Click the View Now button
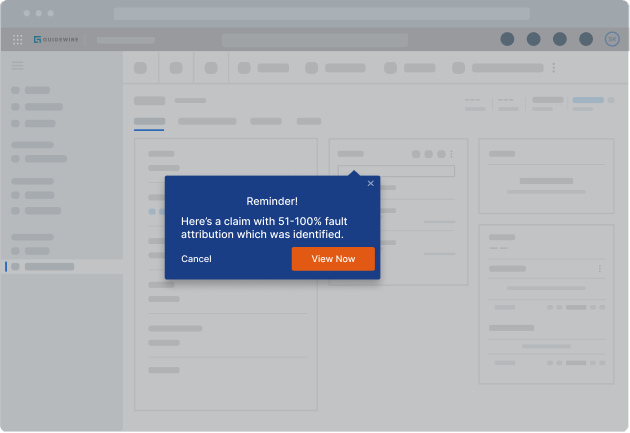 tap(333, 259)
